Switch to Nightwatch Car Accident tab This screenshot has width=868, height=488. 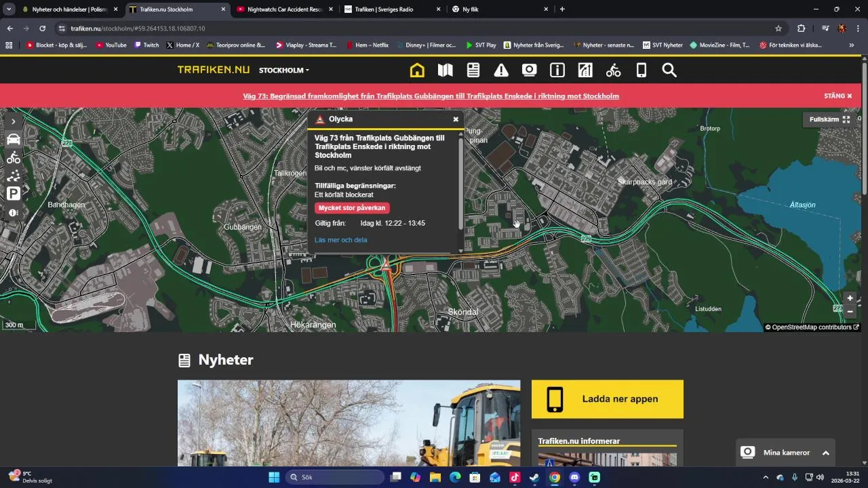click(x=285, y=9)
